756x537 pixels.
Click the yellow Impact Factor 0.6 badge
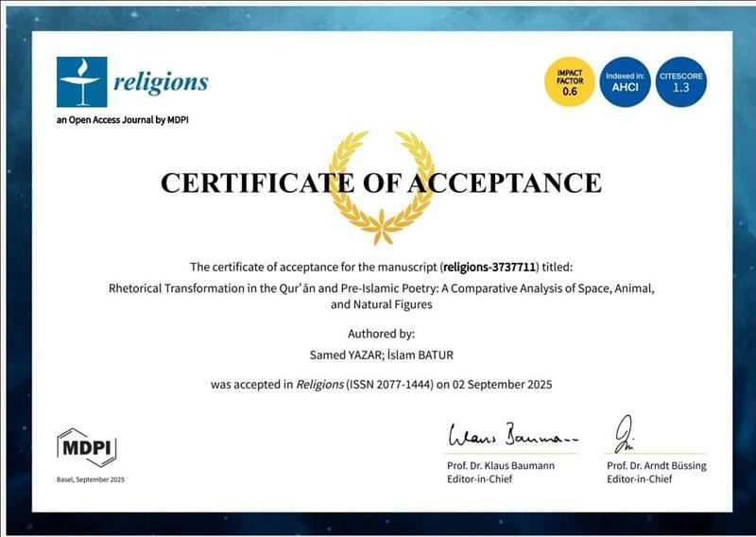[570, 81]
